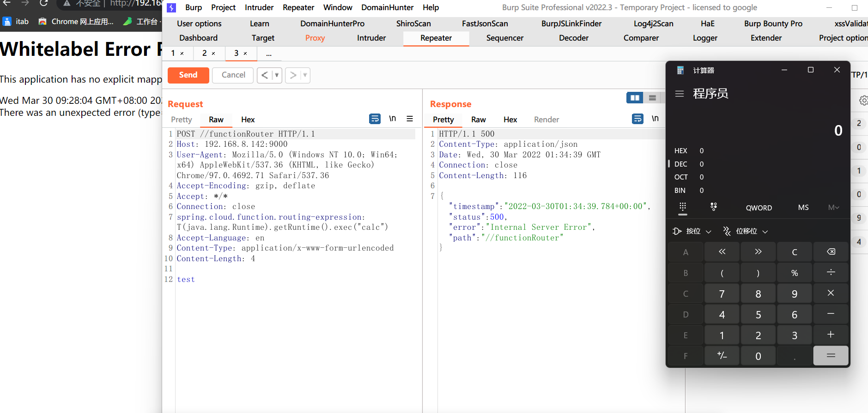Toggle the QWORD word size

click(759, 208)
